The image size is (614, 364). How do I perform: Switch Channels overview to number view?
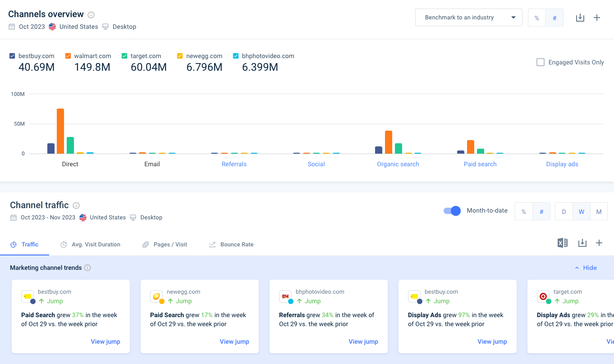(554, 18)
